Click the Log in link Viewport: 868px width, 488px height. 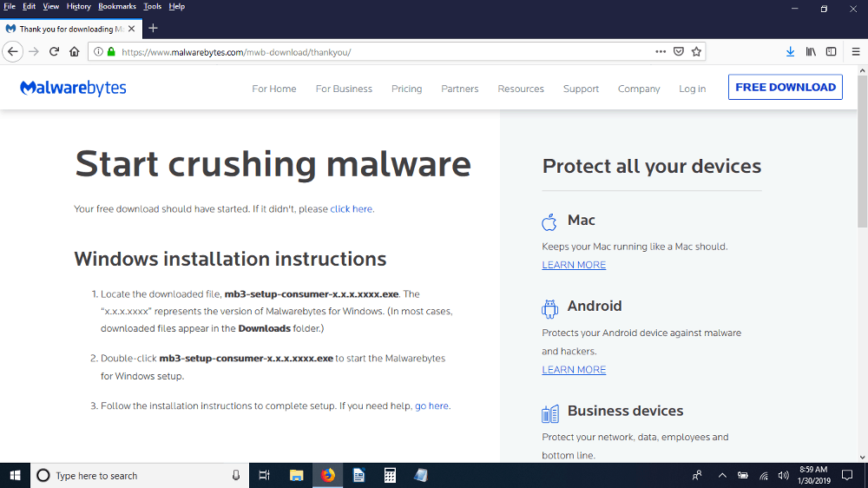692,89
